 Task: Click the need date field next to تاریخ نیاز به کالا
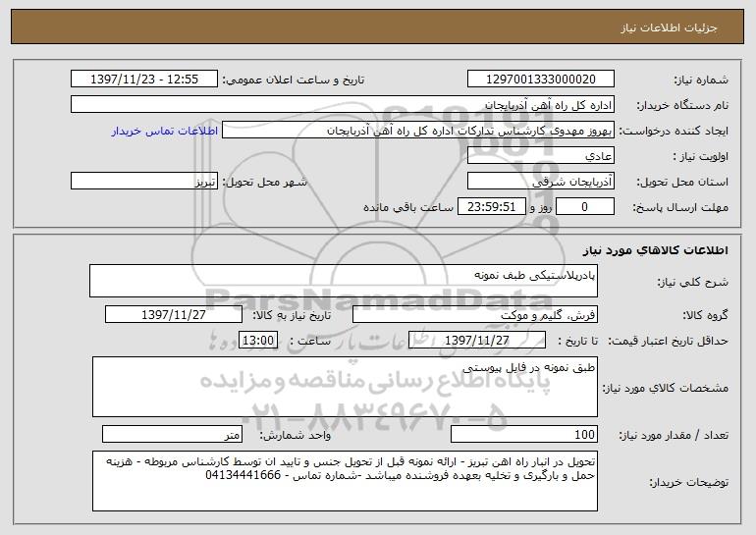pos(174,315)
